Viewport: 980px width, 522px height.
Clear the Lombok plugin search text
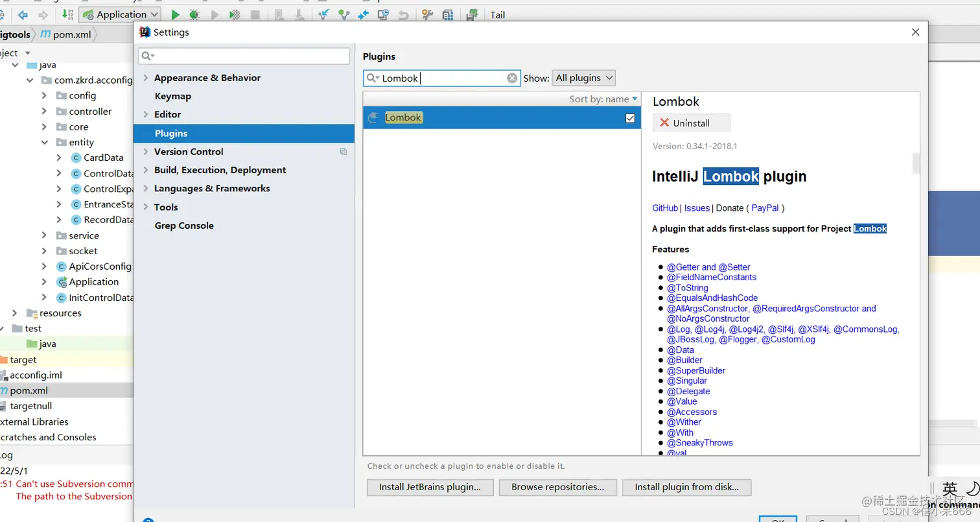tap(512, 78)
